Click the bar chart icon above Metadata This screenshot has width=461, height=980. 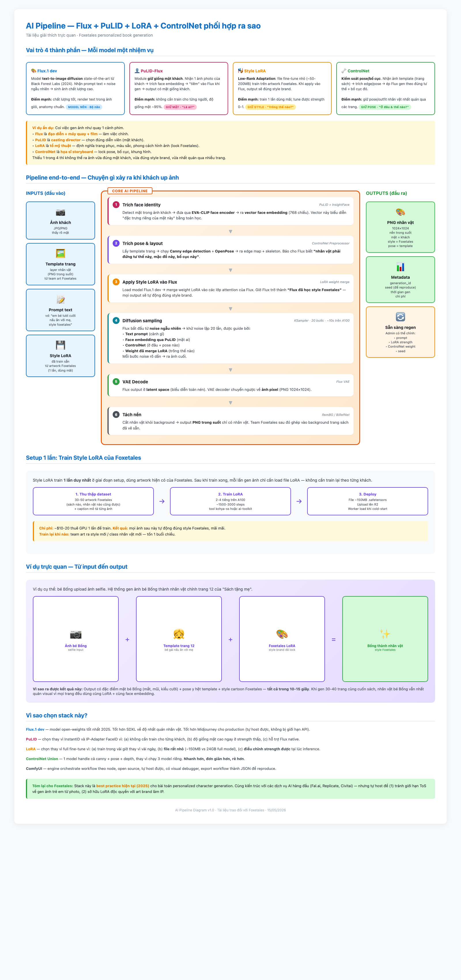(400, 267)
